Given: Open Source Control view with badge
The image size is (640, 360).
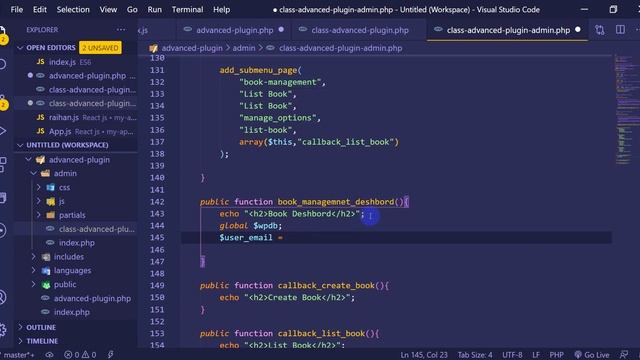Looking at the screenshot, I should click(3, 102).
